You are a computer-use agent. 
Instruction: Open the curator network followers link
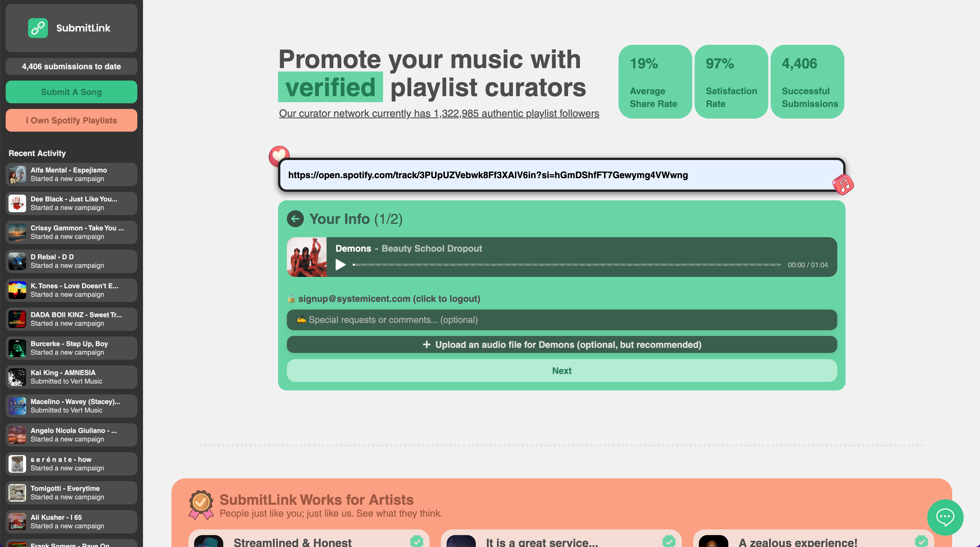[x=439, y=113]
